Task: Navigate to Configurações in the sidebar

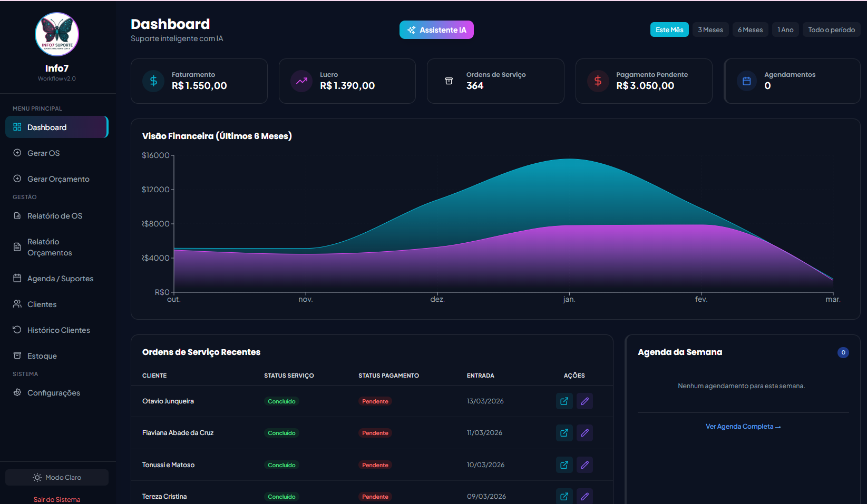Action: (x=53, y=392)
